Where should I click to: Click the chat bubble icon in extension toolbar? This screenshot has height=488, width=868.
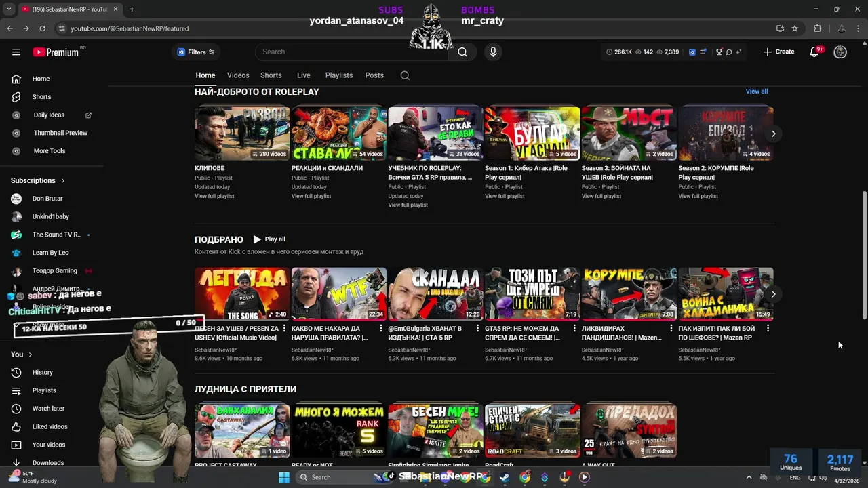pos(729,52)
